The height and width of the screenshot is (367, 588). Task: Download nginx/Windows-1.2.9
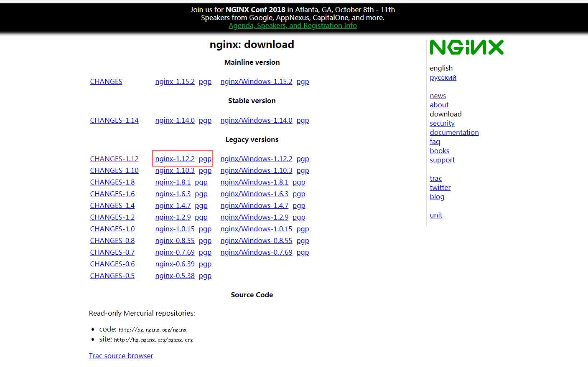coord(254,217)
